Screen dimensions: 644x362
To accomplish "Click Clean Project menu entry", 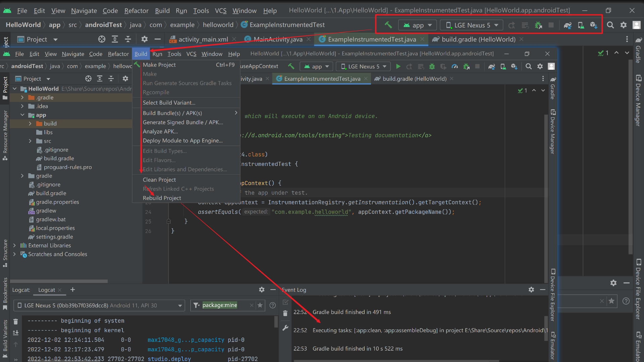I will pyautogui.click(x=159, y=180).
